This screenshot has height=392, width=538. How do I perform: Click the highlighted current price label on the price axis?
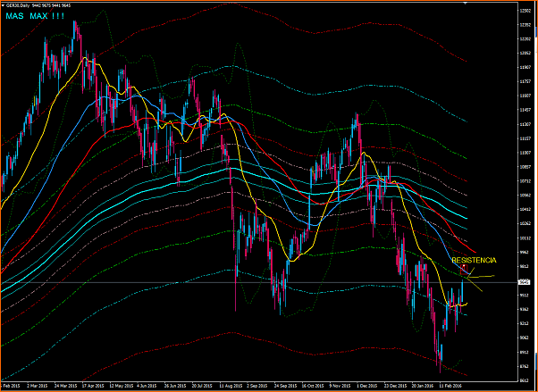pos(523,282)
